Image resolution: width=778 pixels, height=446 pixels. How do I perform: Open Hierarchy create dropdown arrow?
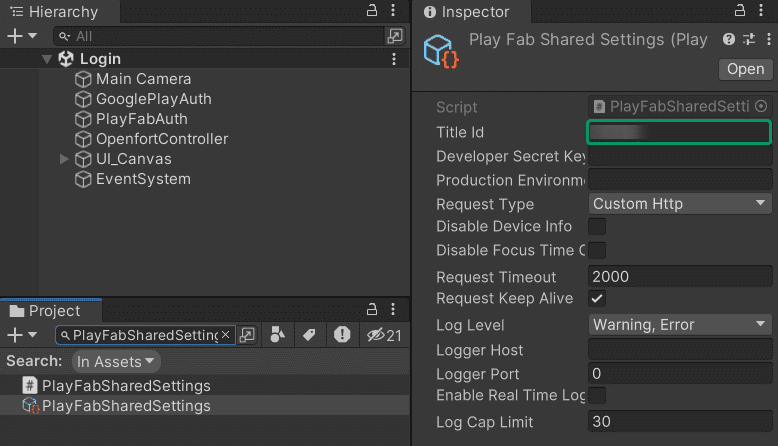pyautogui.click(x=33, y=36)
